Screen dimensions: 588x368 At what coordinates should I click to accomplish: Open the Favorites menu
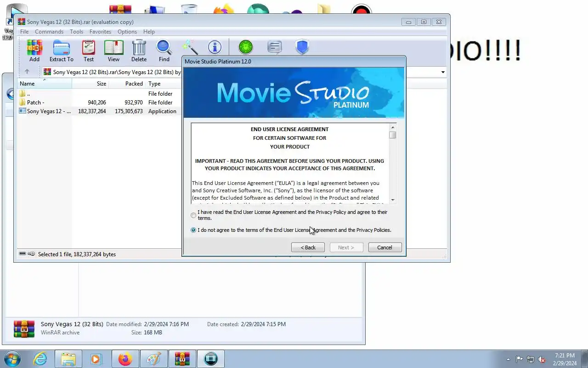100,32
